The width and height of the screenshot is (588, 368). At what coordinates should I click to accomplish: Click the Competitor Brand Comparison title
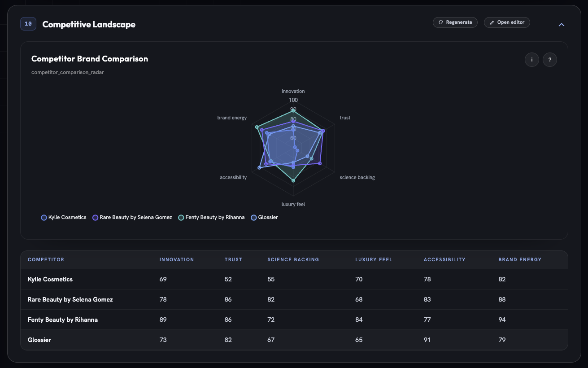click(x=90, y=59)
